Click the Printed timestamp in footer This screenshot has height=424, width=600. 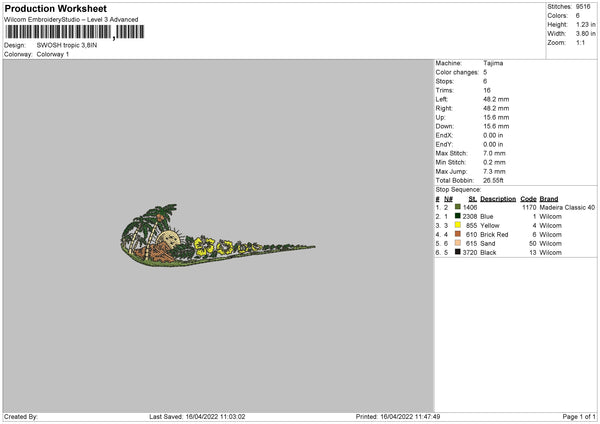point(398,416)
